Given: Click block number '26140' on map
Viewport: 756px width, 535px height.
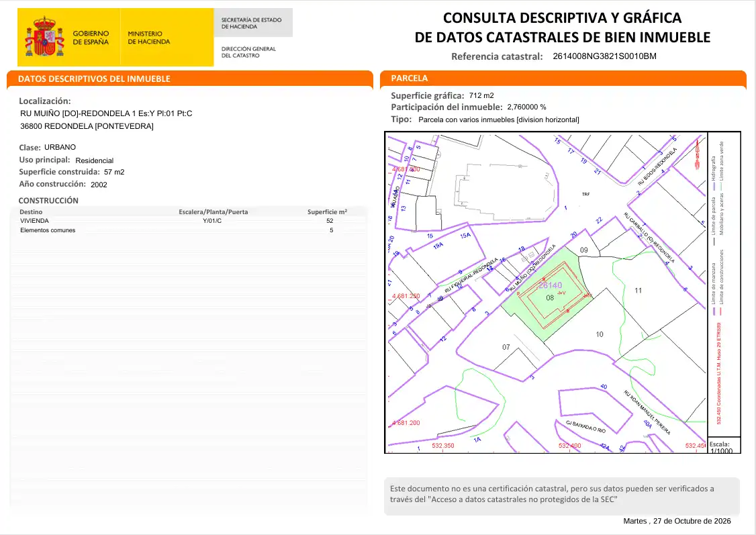Looking at the screenshot, I should pos(550,285).
